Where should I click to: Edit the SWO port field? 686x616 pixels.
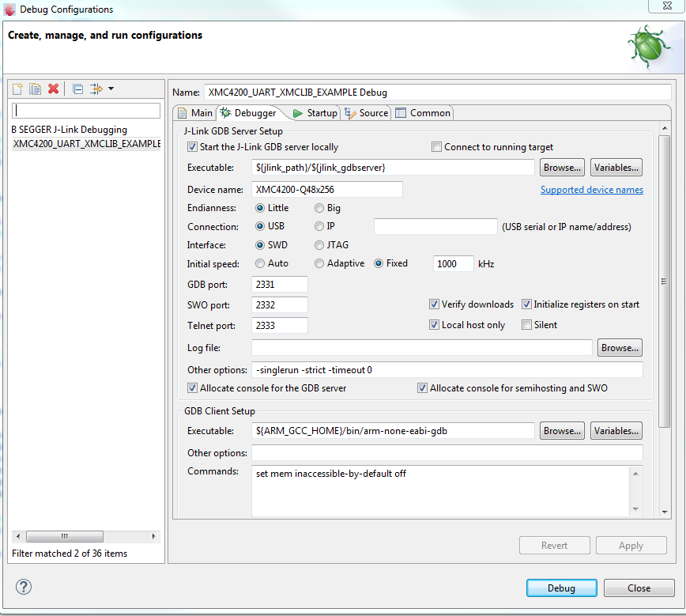pos(280,304)
